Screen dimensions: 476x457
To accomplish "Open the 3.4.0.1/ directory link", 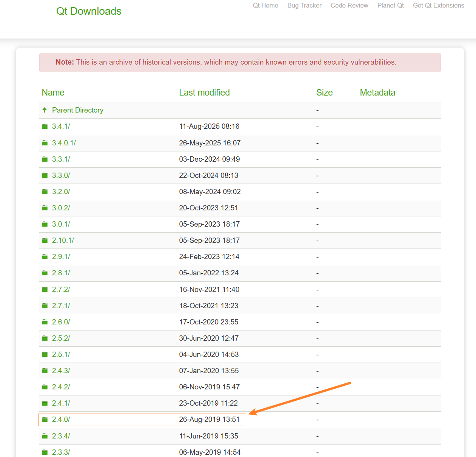I will [x=64, y=143].
